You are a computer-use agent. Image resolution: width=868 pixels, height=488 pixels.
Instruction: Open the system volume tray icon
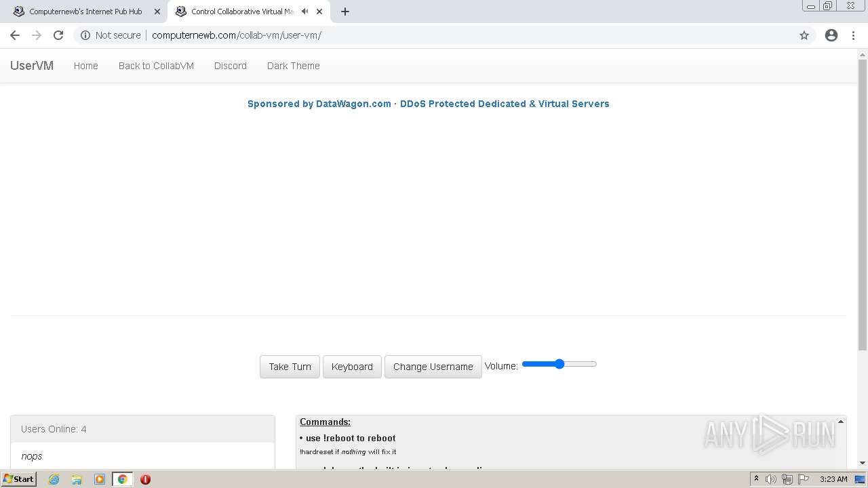[x=771, y=479]
